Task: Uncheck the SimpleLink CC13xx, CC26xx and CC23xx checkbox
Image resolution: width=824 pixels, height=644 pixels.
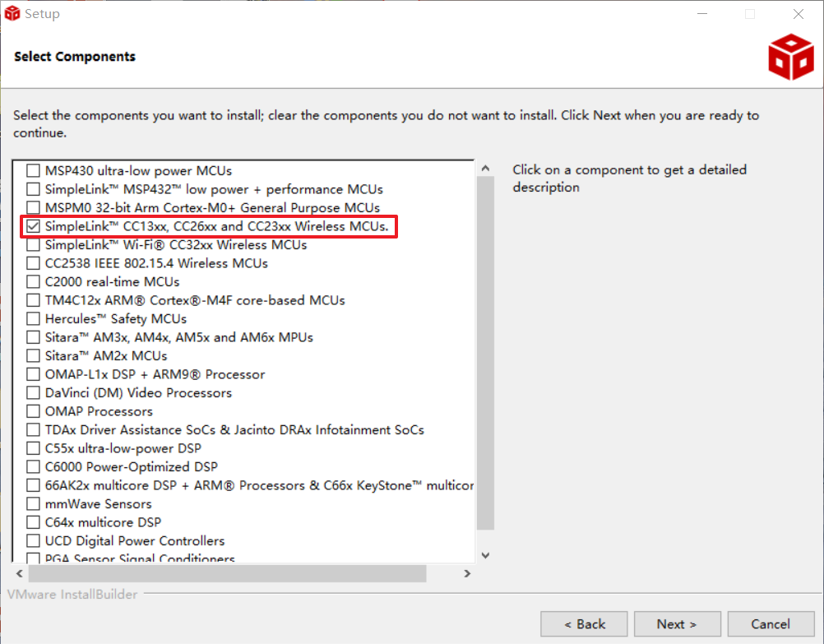Action: tap(33, 226)
